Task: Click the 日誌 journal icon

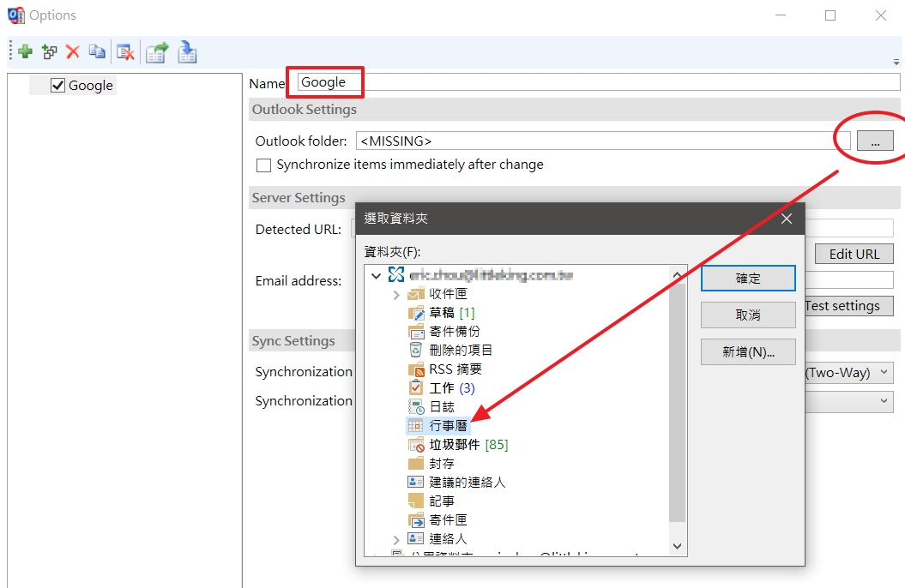Action: tap(416, 407)
